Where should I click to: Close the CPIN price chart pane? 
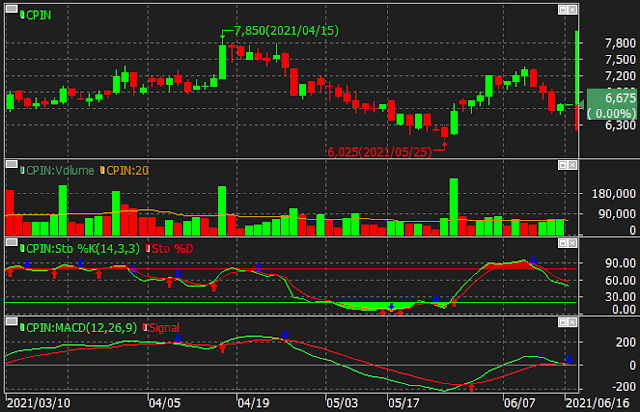tap(572, 9)
